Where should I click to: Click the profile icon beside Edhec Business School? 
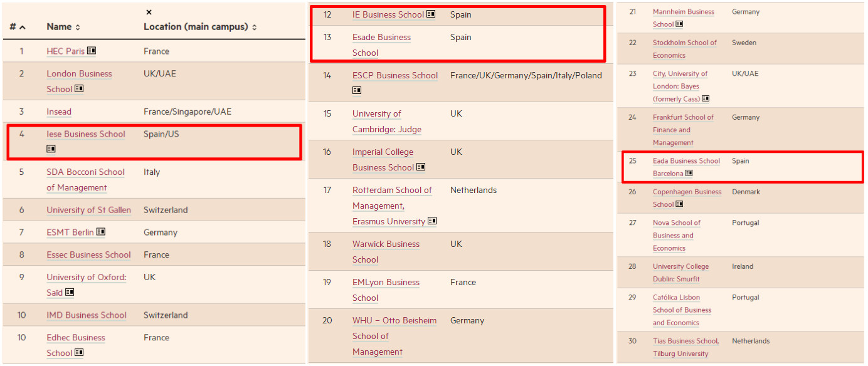pyautogui.click(x=79, y=352)
